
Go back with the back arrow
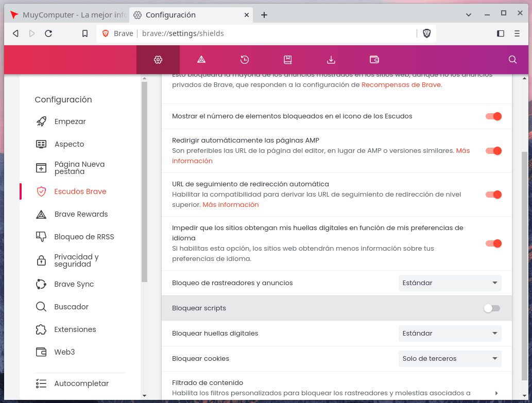tap(15, 33)
